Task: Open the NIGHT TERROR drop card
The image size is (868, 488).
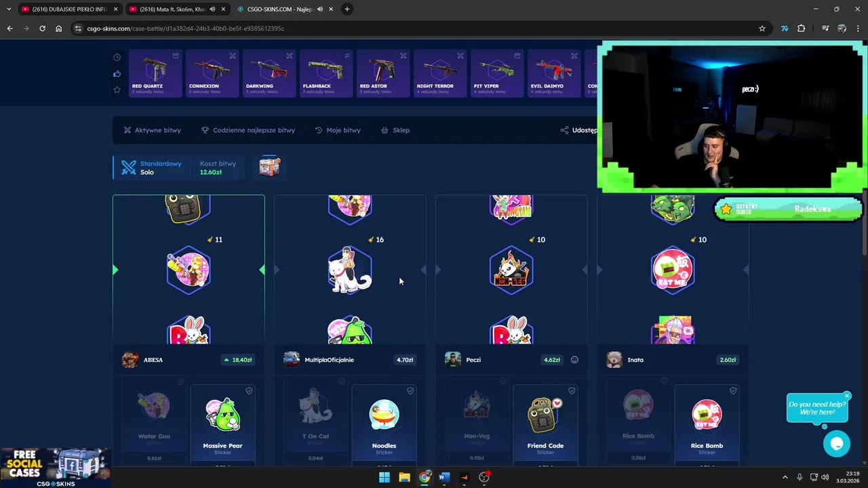Action: (440, 73)
